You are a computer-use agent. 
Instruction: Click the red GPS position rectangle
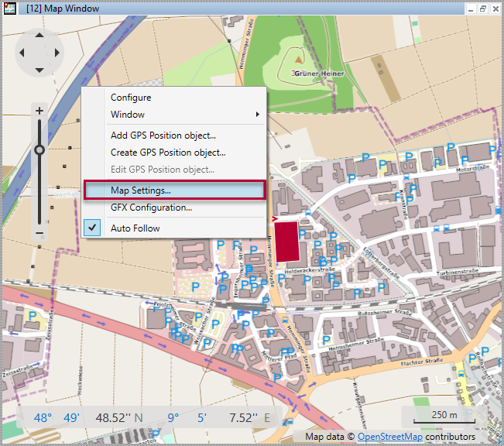pyautogui.click(x=286, y=241)
